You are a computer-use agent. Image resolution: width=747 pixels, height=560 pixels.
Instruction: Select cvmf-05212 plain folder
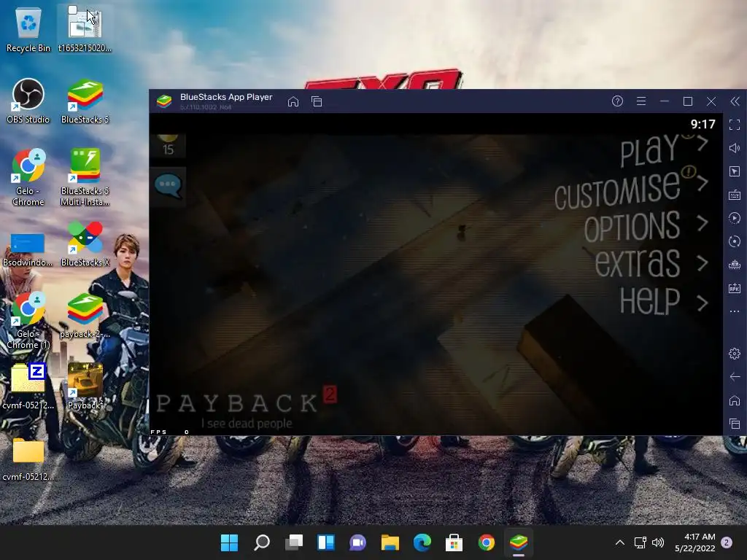28,458
